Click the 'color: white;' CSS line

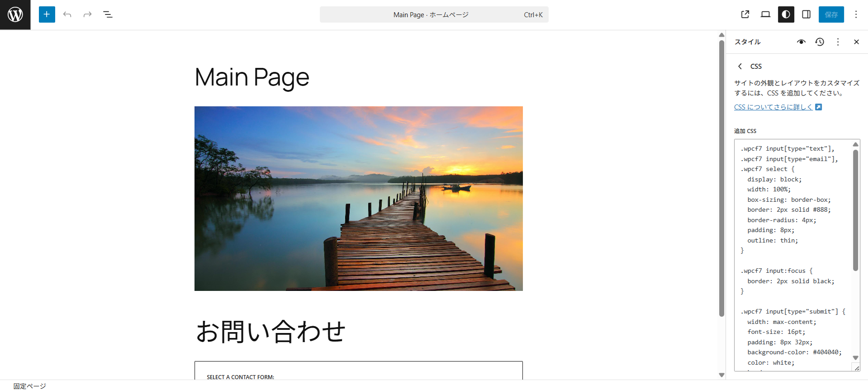tap(771, 362)
